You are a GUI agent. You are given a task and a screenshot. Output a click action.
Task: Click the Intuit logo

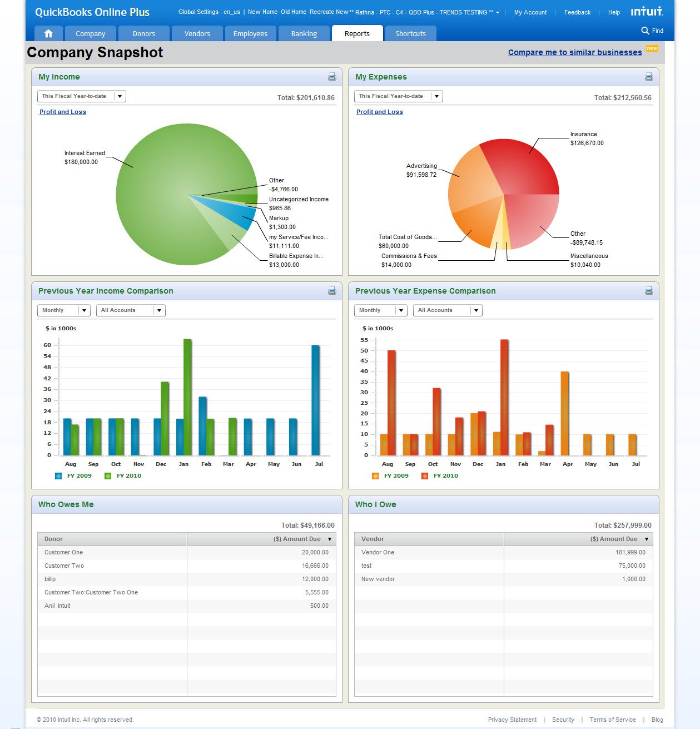point(647,12)
